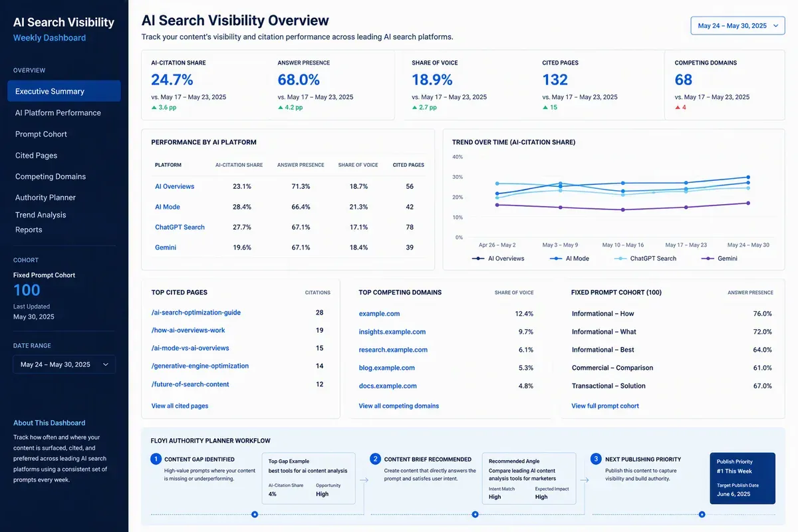Click View full prompt cohort

click(x=605, y=406)
